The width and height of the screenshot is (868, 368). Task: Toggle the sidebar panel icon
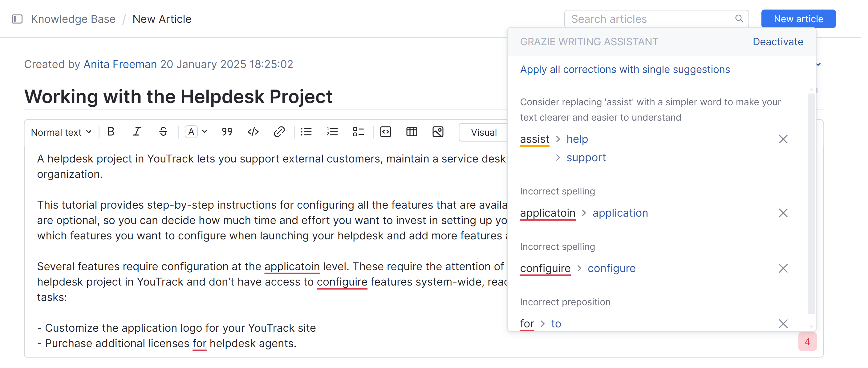point(17,19)
